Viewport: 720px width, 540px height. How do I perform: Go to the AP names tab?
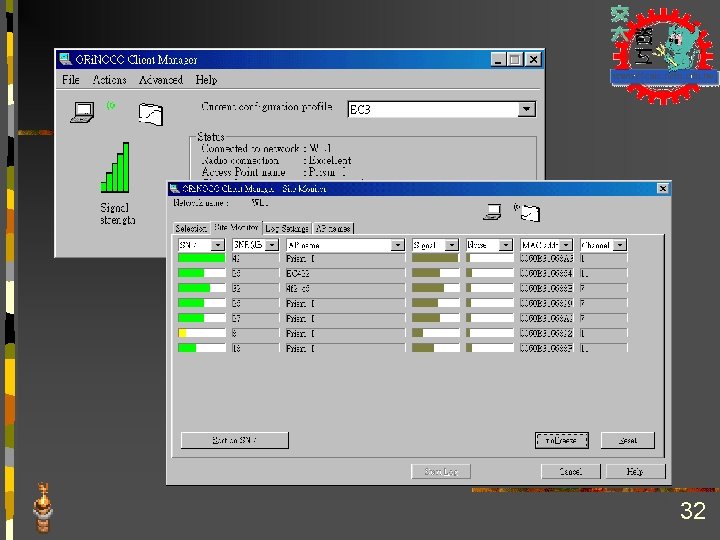point(333,228)
